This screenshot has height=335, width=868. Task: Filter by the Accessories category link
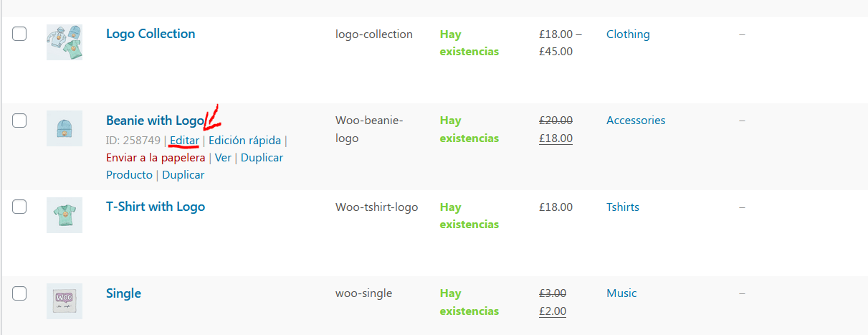pyautogui.click(x=636, y=121)
